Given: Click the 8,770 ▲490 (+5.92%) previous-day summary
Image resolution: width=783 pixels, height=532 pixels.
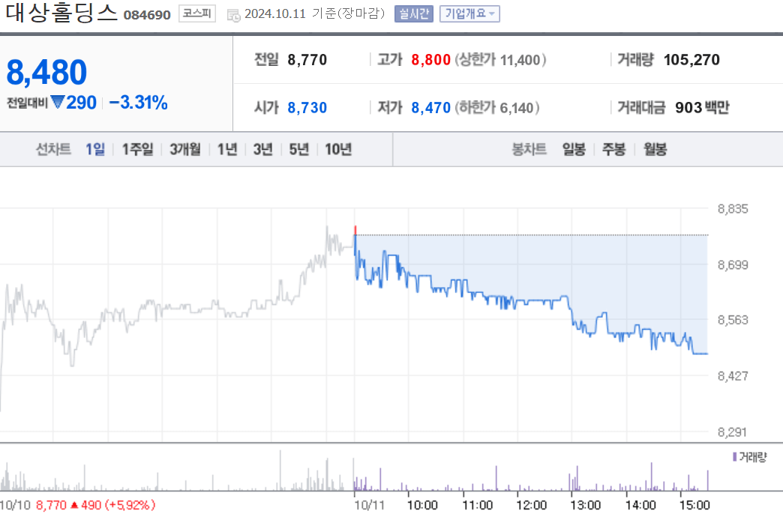Looking at the screenshot, I should (x=95, y=506).
